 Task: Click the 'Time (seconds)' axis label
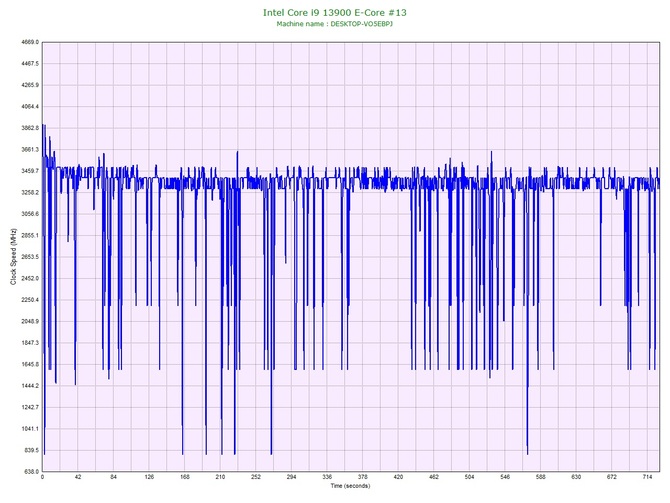click(x=350, y=486)
